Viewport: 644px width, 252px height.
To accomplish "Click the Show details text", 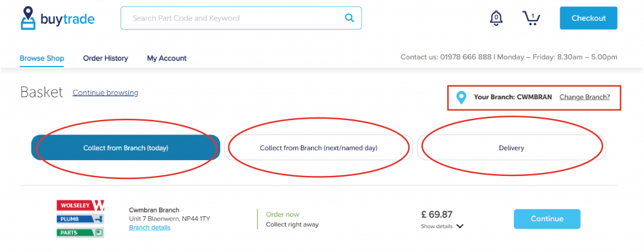I will pyautogui.click(x=436, y=226).
